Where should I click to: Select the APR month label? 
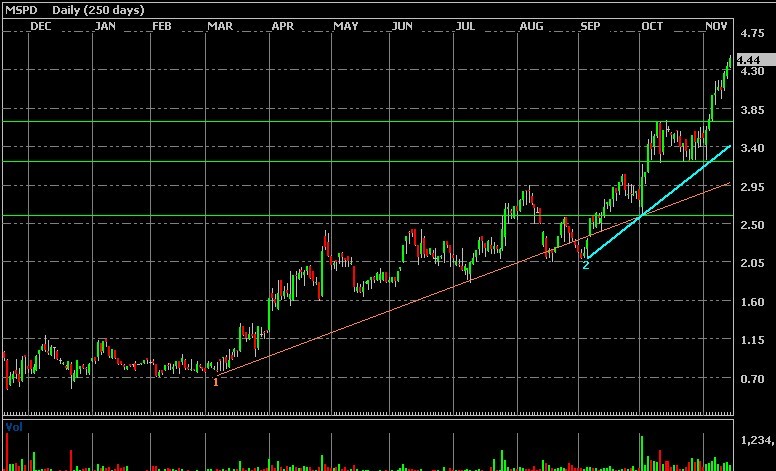click(x=283, y=26)
